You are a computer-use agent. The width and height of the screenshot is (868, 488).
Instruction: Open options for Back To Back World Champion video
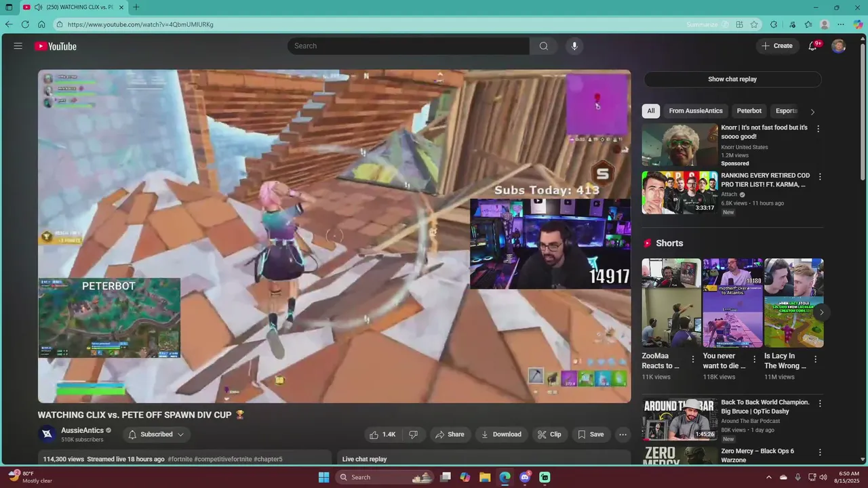click(820, 403)
